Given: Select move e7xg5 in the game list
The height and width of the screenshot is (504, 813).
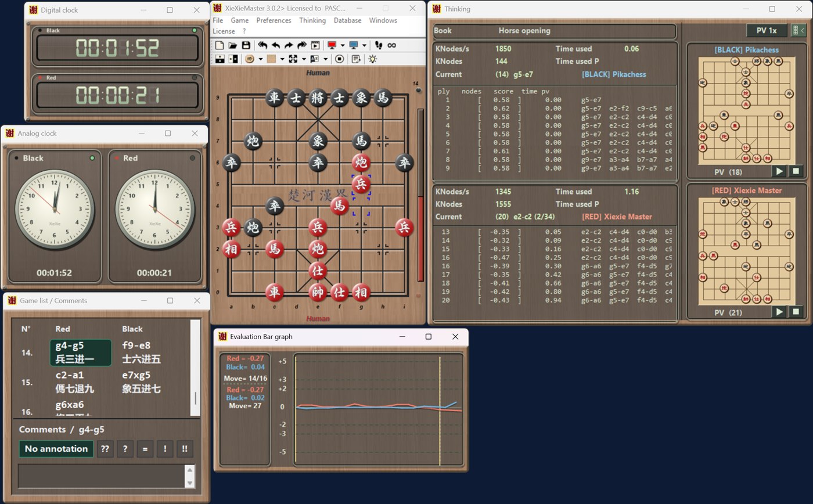Looking at the screenshot, I should point(141,382).
